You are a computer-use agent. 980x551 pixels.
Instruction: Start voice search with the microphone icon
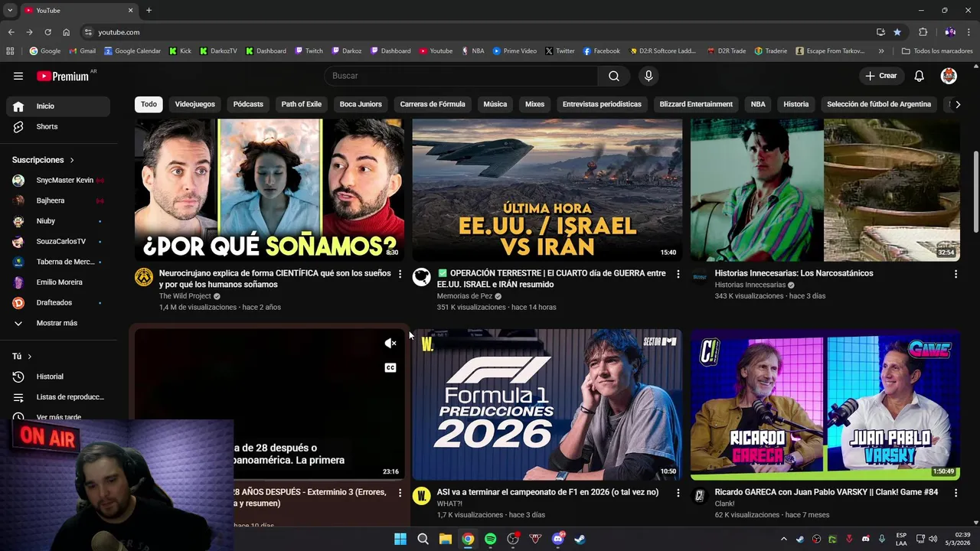coord(648,76)
